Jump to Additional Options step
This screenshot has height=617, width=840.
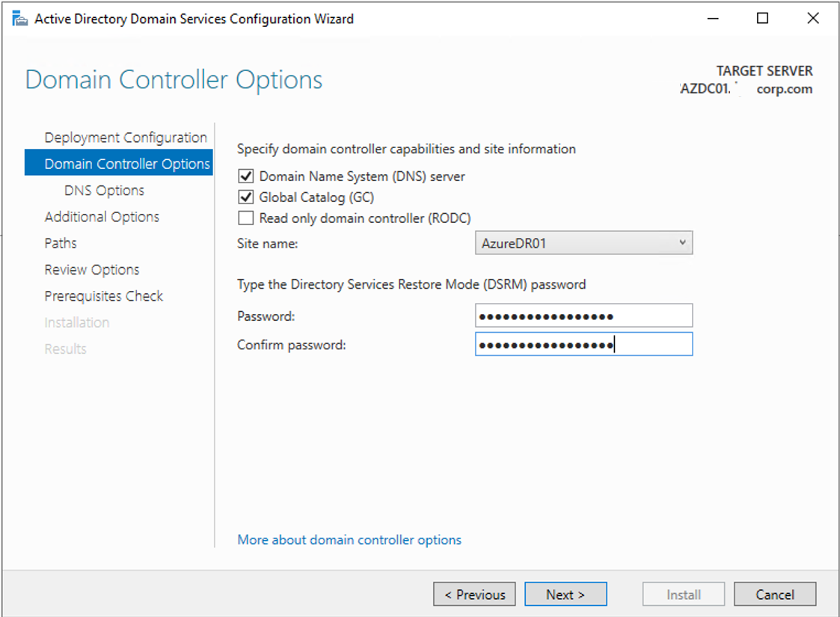pyautogui.click(x=102, y=217)
